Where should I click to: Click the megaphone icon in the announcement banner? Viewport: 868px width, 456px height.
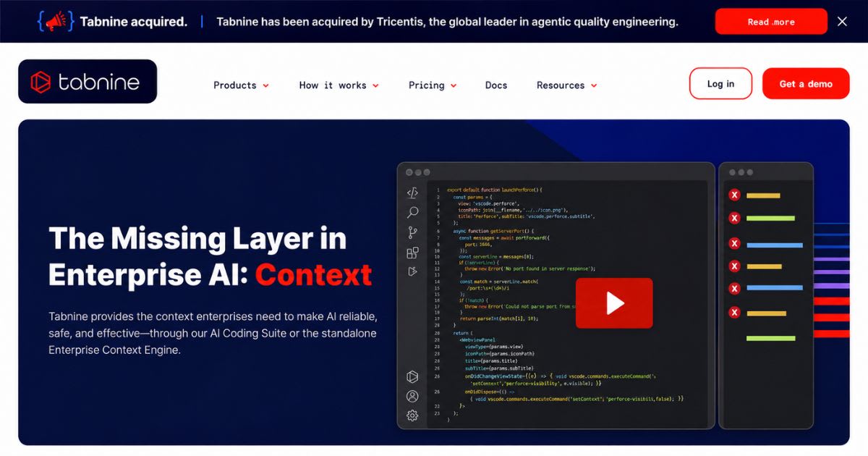55,22
